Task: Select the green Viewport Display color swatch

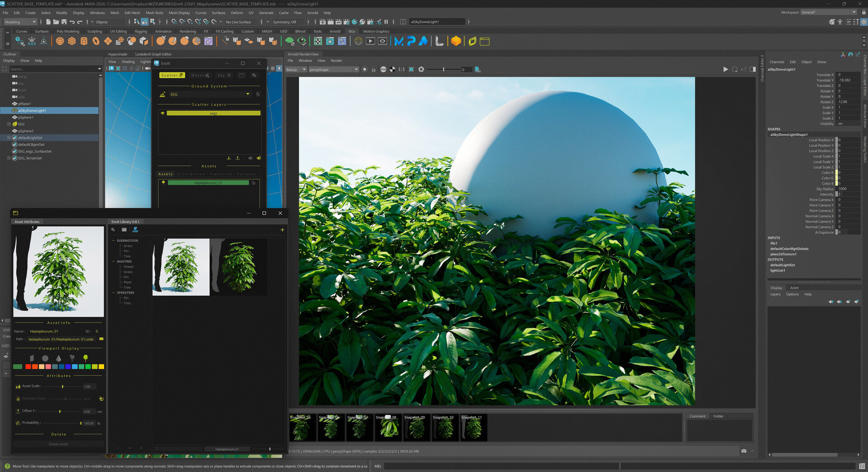Action: [18, 366]
